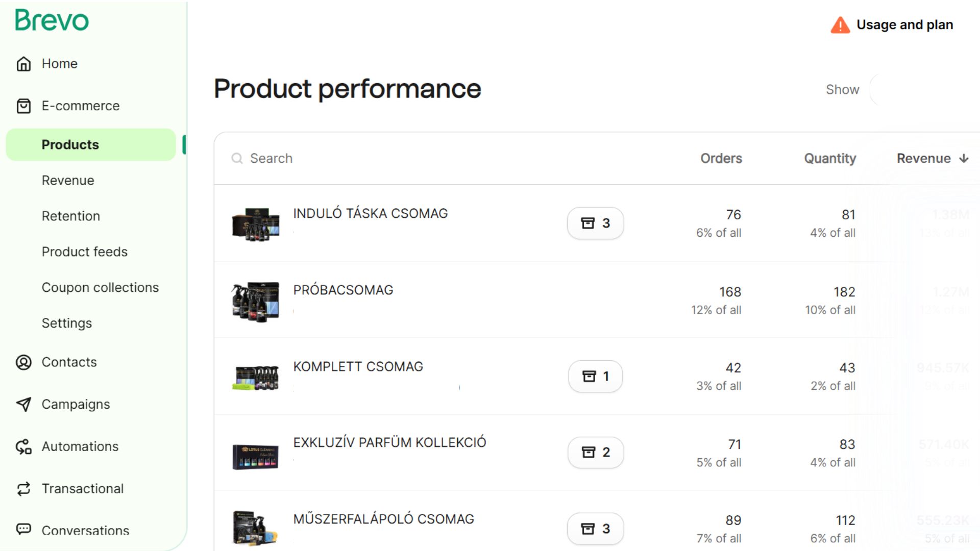Click the Search products field

coord(357,159)
